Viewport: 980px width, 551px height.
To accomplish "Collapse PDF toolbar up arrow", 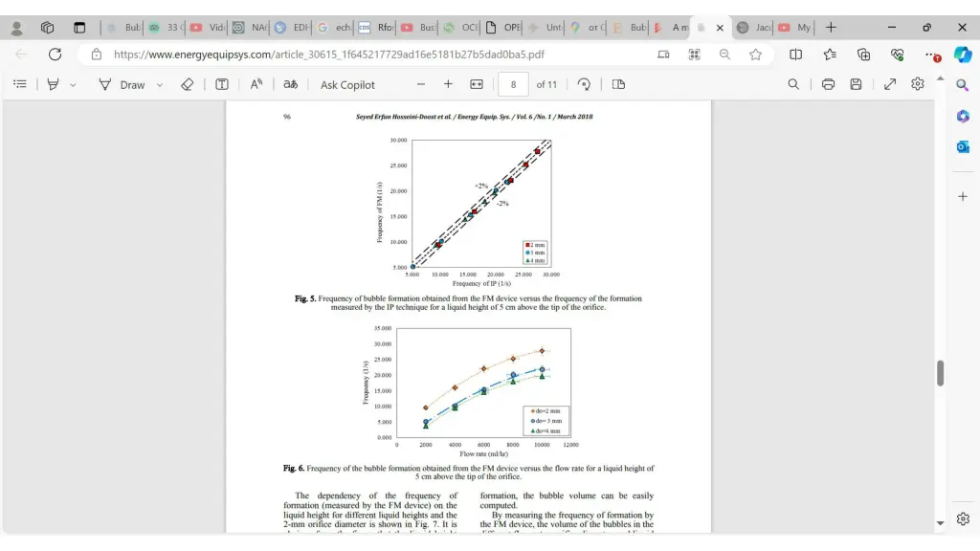I will 940,78.
